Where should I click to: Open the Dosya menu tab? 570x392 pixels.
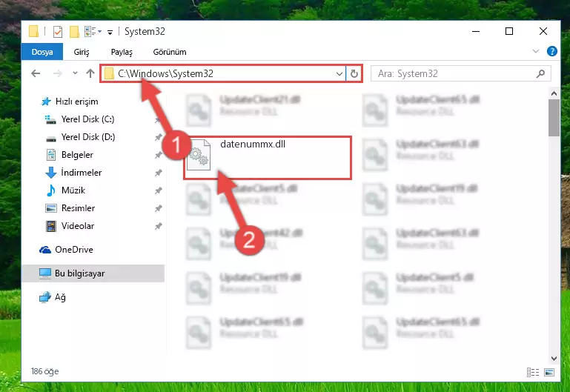tap(42, 52)
